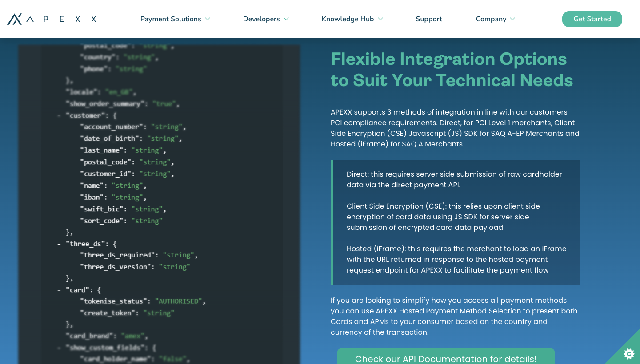
Task: Expand the Developers dropdown arrow
Action: pyautogui.click(x=286, y=19)
